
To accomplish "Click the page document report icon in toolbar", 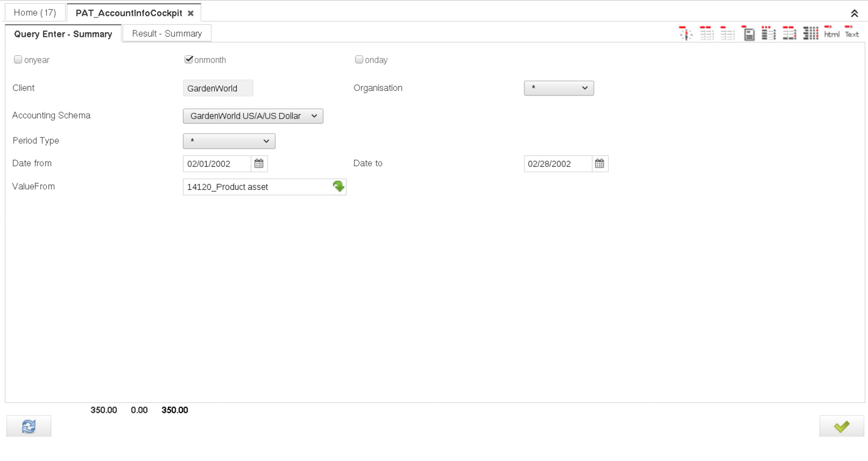I will pos(748,34).
